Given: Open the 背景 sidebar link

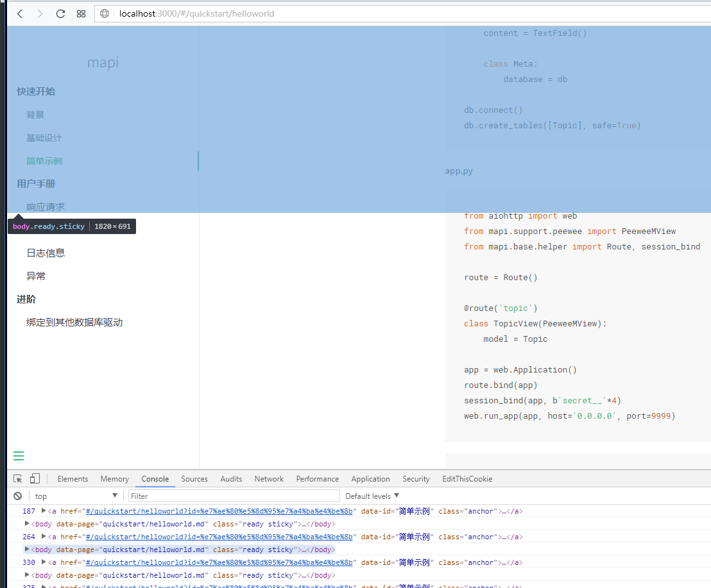Looking at the screenshot, I should [x=35, y=115].
